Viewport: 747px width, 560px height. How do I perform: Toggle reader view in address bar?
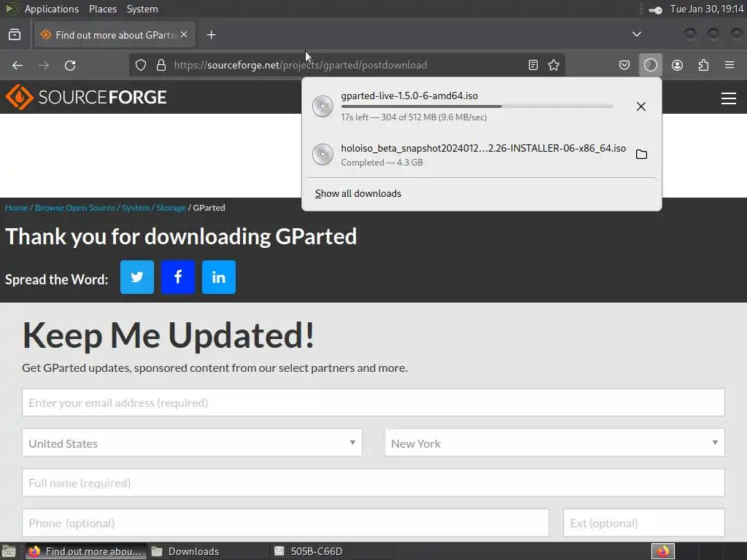(x=533, y=65)
